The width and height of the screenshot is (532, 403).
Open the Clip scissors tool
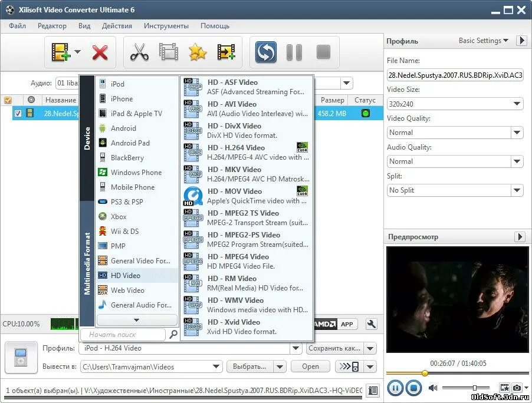139,52
